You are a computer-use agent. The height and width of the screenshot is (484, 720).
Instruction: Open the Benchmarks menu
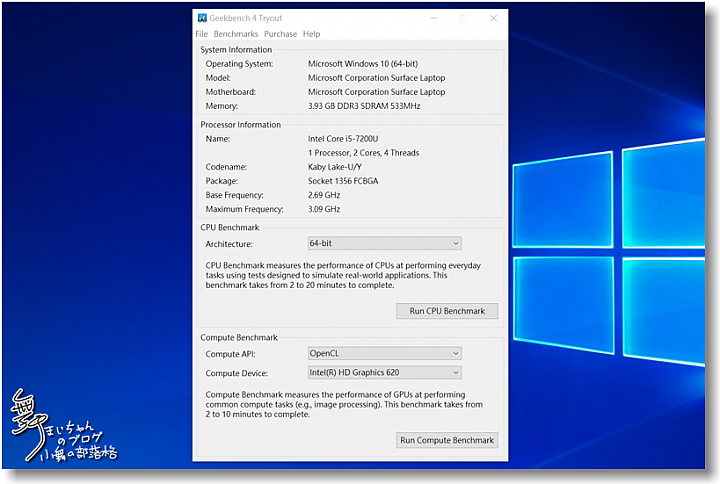pyautogui.click(x=236, y=34)
